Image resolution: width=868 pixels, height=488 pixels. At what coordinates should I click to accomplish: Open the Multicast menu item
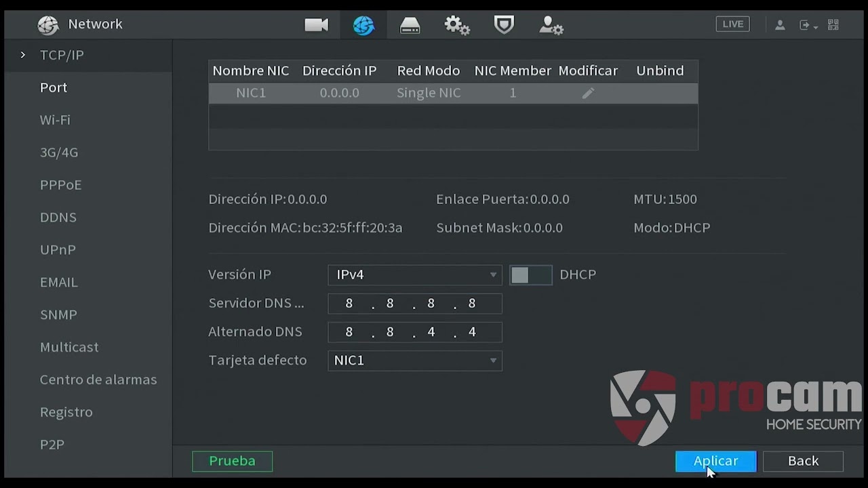(x=69, y=347)
